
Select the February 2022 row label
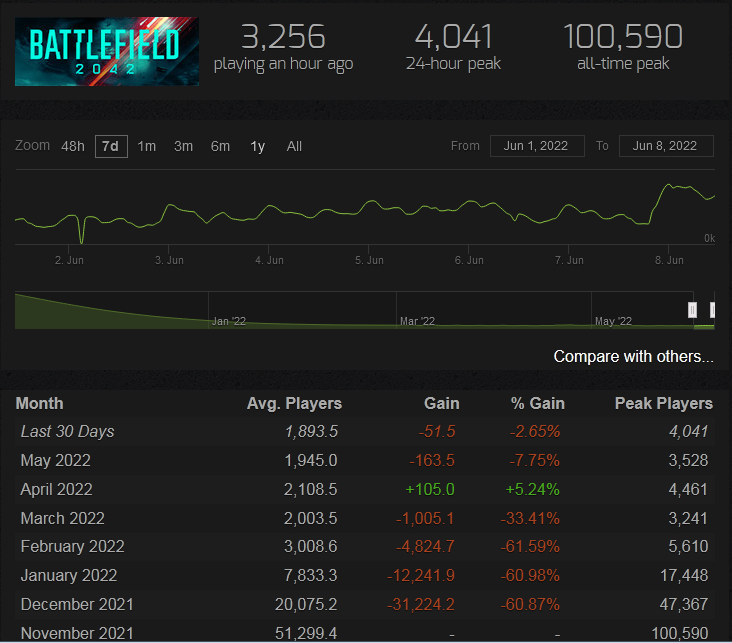point(72,547)
